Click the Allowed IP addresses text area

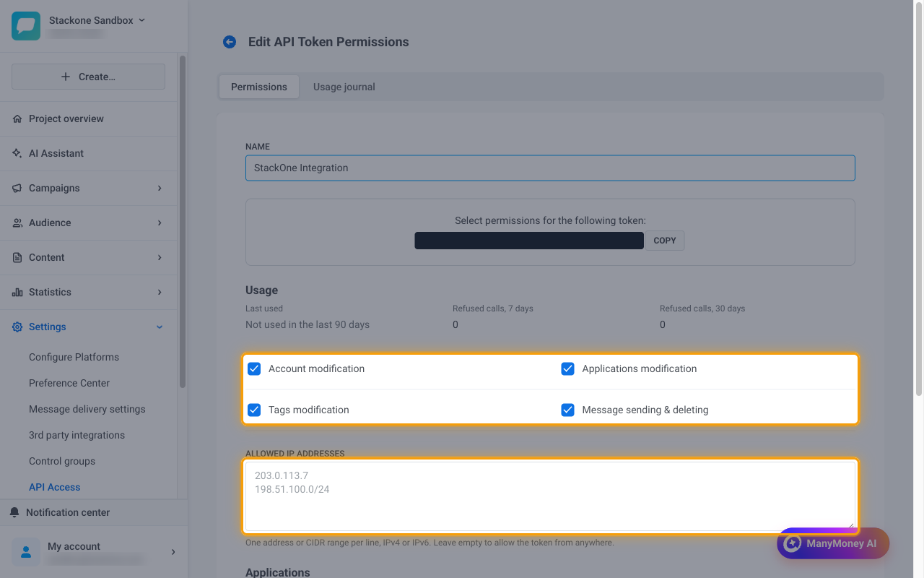[x=550, y=496]
